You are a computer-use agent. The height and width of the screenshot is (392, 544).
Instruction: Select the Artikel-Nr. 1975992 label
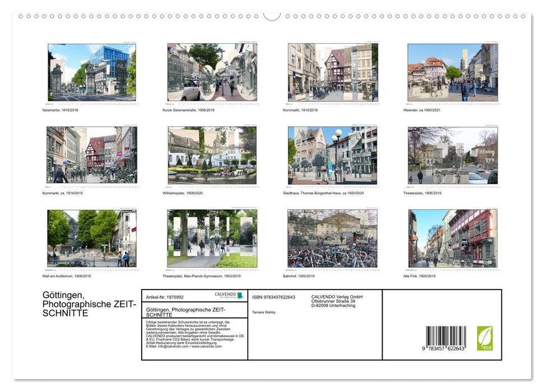tap(165, 297)
